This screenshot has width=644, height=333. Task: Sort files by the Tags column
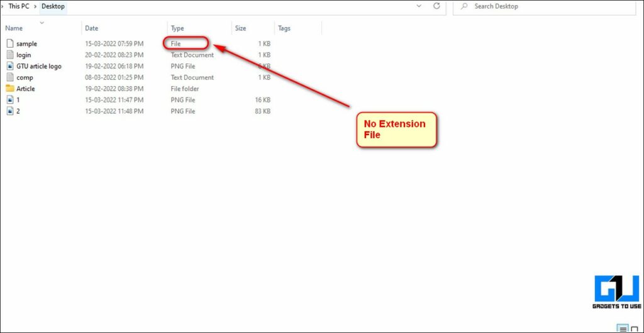[x=284, y=28]
